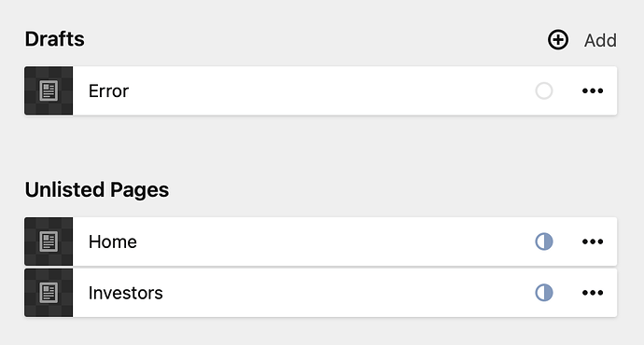This screenshot has width=644, height=345.
Task: Click the empty gray area below the Error draft
Action: (320, 145)
